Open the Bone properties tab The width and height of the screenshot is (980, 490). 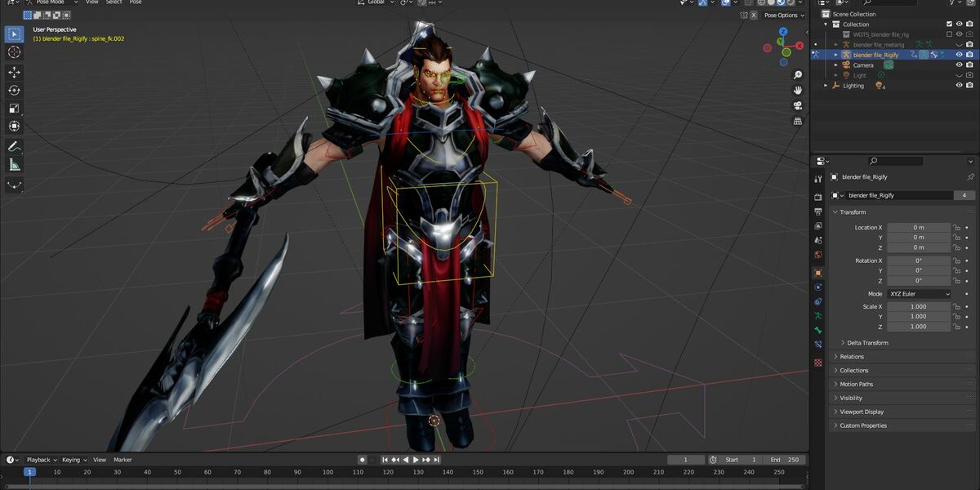click(x=817, y=331)
